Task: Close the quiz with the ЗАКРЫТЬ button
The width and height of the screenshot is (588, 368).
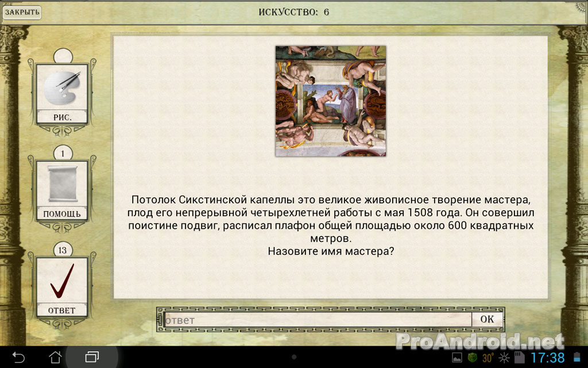Action: click(x=22, y=12)
